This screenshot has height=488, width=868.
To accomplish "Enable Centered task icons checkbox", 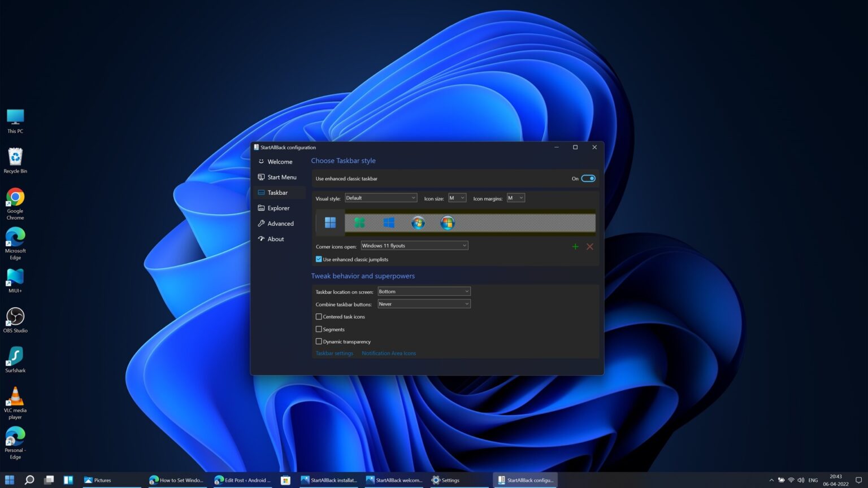I will [x=319, y=317].
